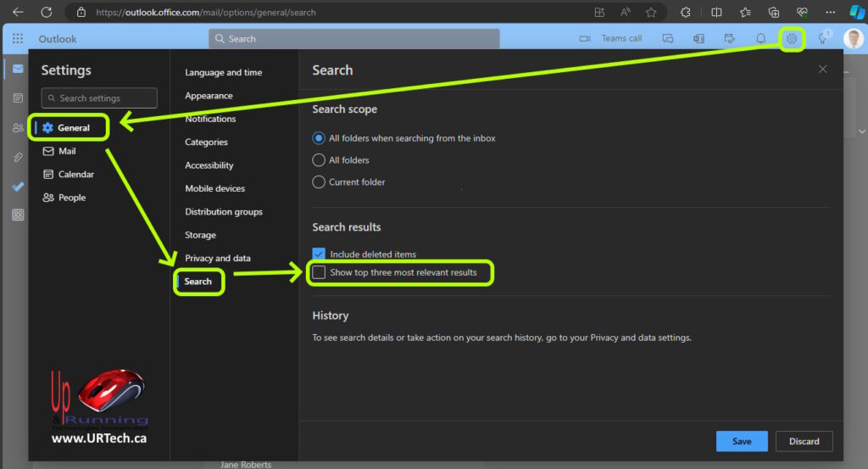Image resolution: width=868 pixels, height=469 pixels.
Task: Click the notifications bell icon
Action: tap(760, 38)
